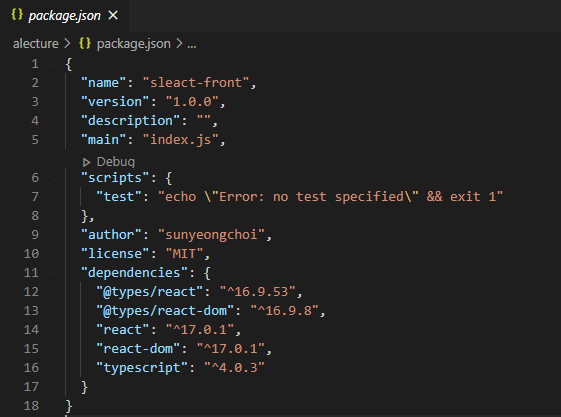Collapse the scripts block fold arrow
Screen dimensions: 561x417
coord(54,178)
